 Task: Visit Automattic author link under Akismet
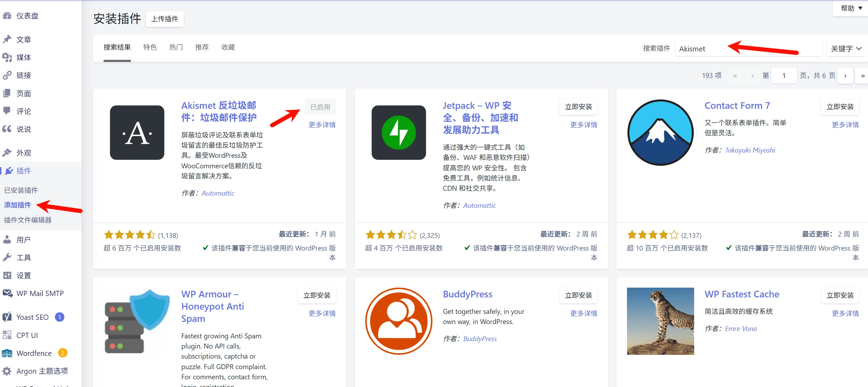coord(218,193)
